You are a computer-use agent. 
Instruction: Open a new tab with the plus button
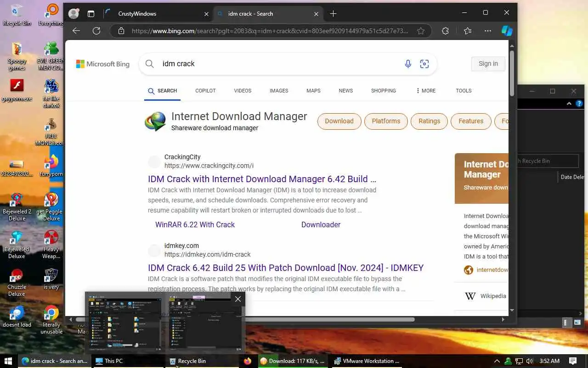point(333,14)
